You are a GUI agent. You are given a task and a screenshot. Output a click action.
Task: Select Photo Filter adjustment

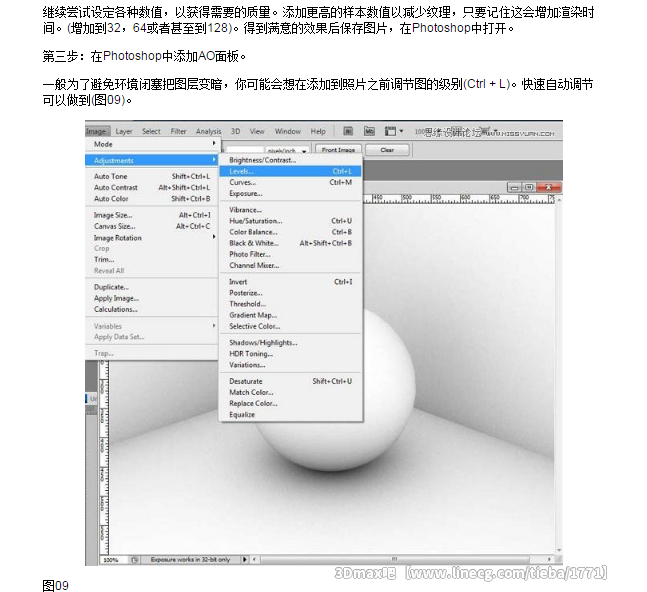(x=290, y=254)
